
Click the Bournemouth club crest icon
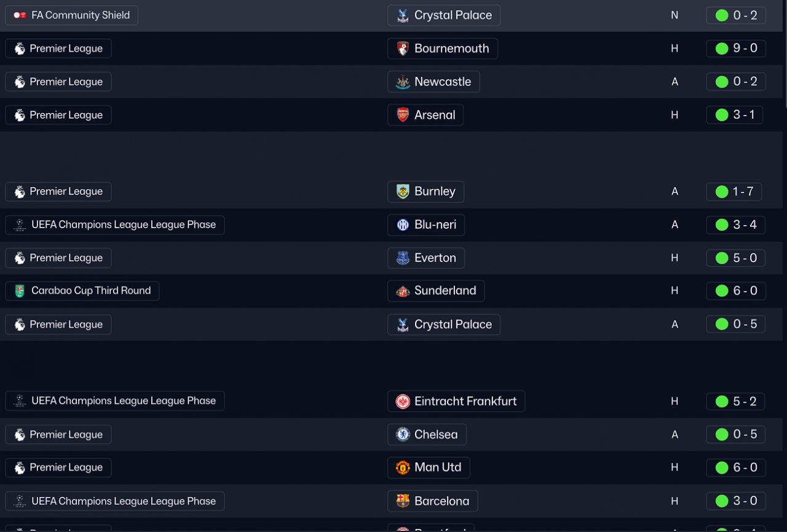pyautogui.click(x=403, y=49)
